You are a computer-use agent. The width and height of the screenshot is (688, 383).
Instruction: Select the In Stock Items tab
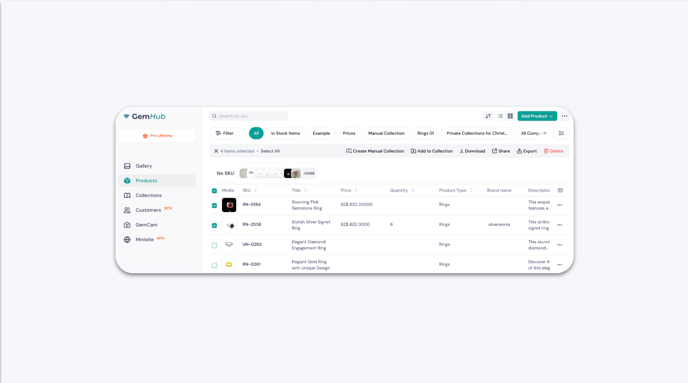285,133
